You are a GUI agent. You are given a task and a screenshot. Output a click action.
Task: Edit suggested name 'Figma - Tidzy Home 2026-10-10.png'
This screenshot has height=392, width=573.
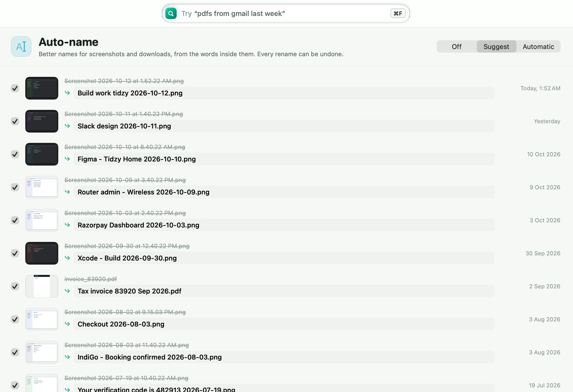(x=284, y=159)
